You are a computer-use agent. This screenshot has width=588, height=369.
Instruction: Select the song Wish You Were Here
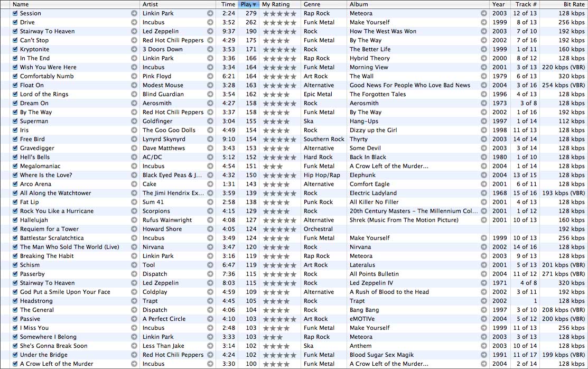[48, 67]
